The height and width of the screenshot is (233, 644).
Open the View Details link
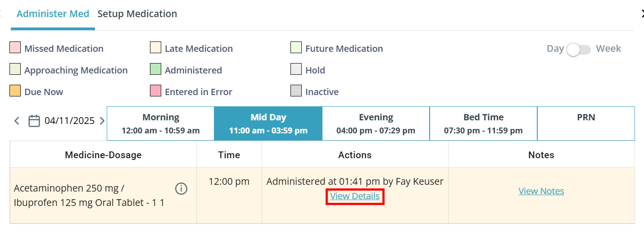pos(355,196)
